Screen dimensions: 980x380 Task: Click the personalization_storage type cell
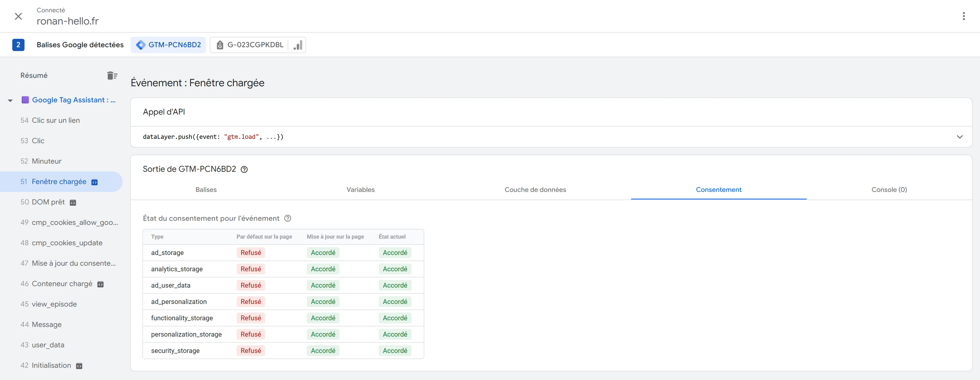[186, 334]
